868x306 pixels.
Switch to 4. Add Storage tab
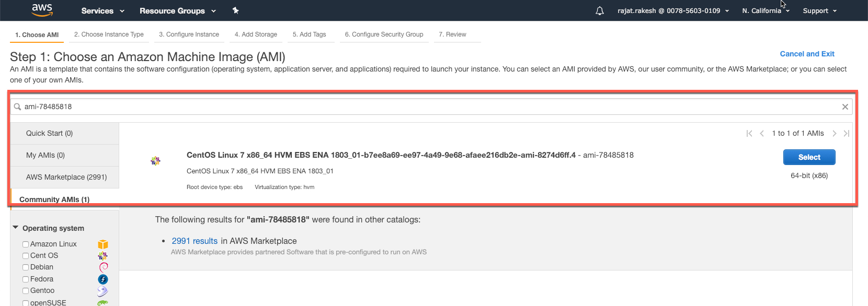click(x=256, y=34)
